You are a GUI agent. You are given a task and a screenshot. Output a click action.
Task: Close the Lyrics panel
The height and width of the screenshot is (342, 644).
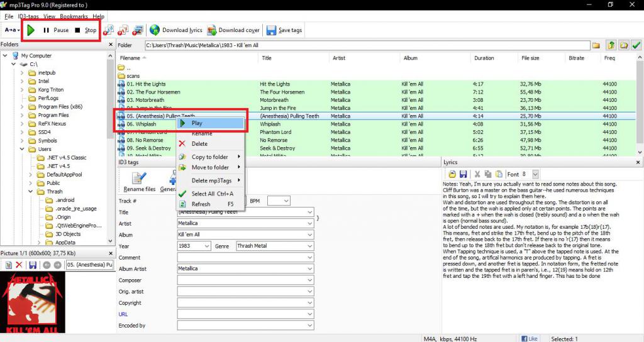(638, 162)
